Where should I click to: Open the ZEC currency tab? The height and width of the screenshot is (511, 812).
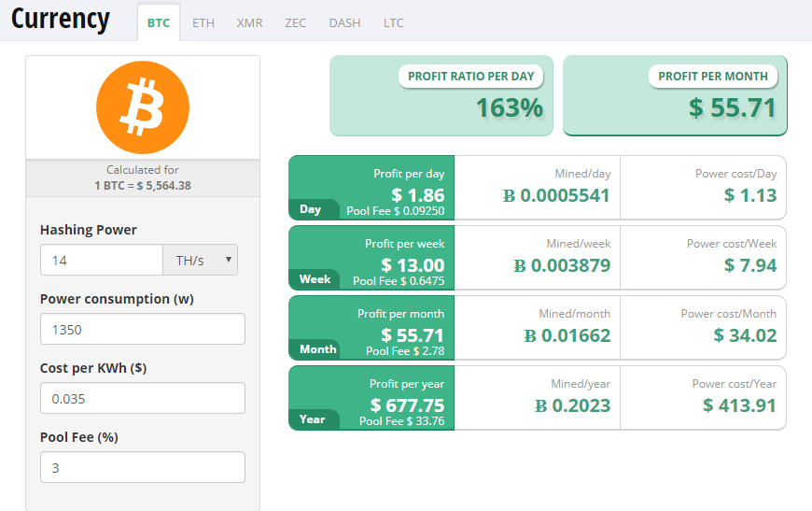pos(295,22)
